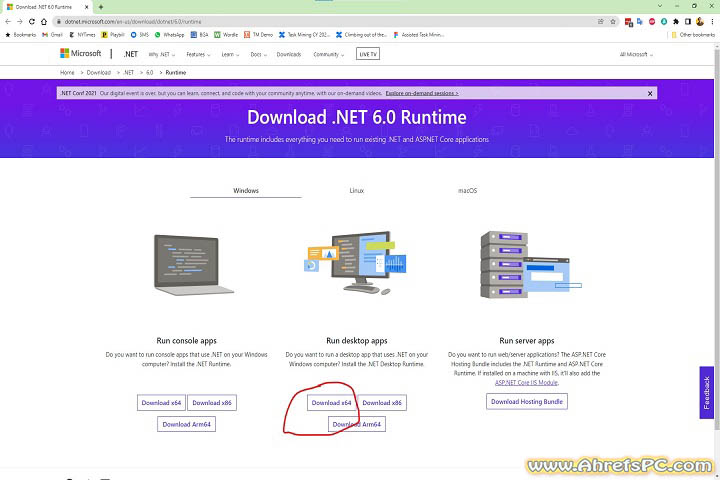Screen dimensions: 720x480
Task: Download x64 under Run desktop apps
Action: tap(331, 402)
